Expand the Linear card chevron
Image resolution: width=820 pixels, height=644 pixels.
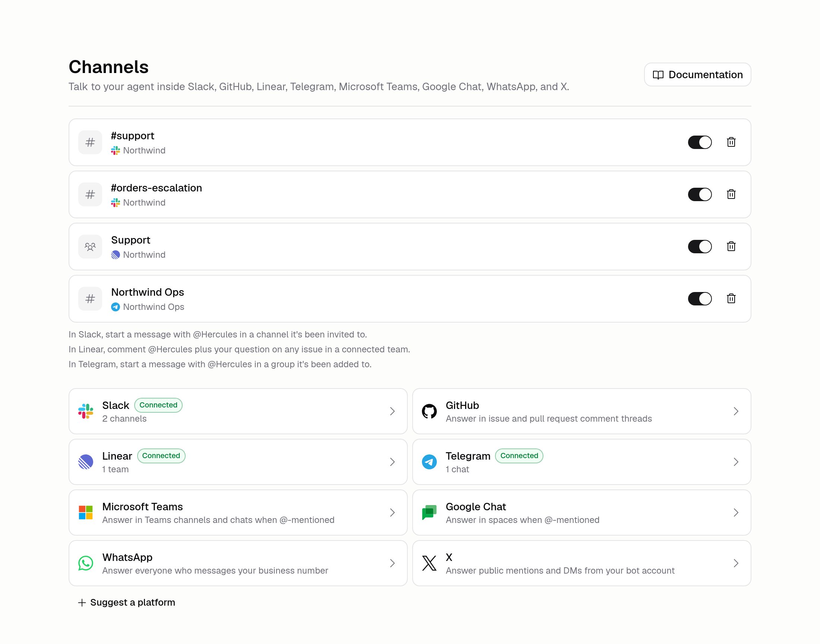coord(392,462)
